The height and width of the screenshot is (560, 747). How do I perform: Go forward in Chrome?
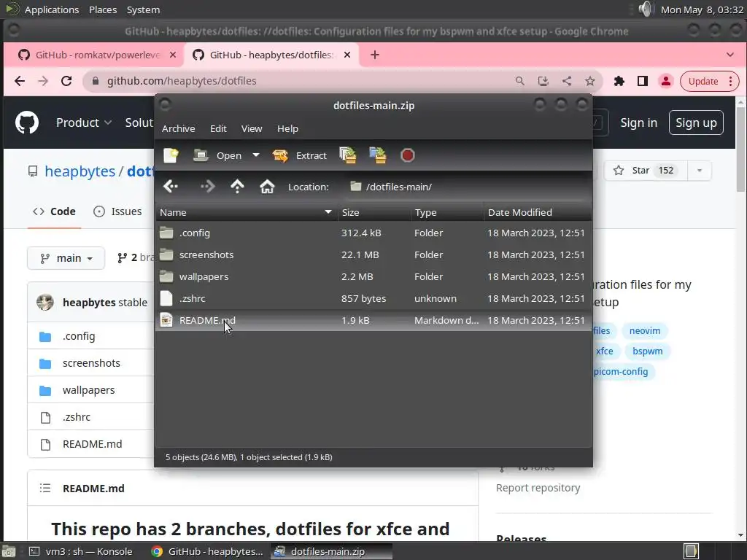tap(43, 81)
